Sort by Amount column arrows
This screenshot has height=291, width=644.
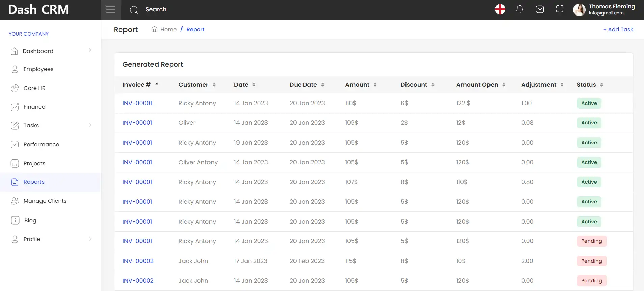coord(375,85)
